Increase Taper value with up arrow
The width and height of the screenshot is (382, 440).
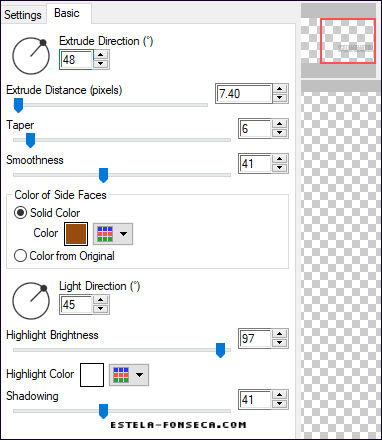click(x=279, y=124)
